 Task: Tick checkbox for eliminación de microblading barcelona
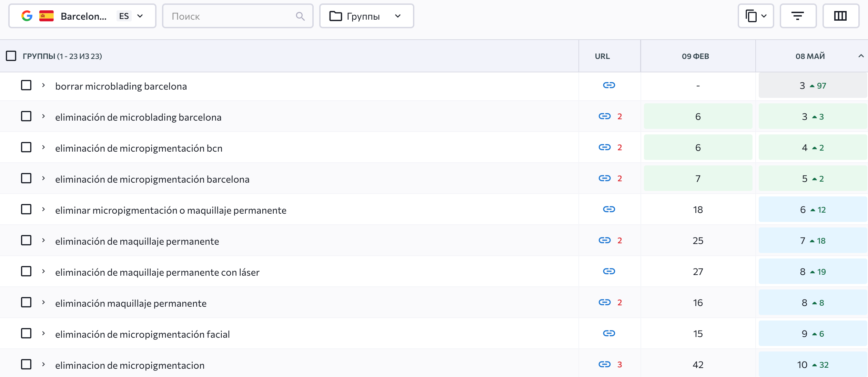(x=26, y=116)
